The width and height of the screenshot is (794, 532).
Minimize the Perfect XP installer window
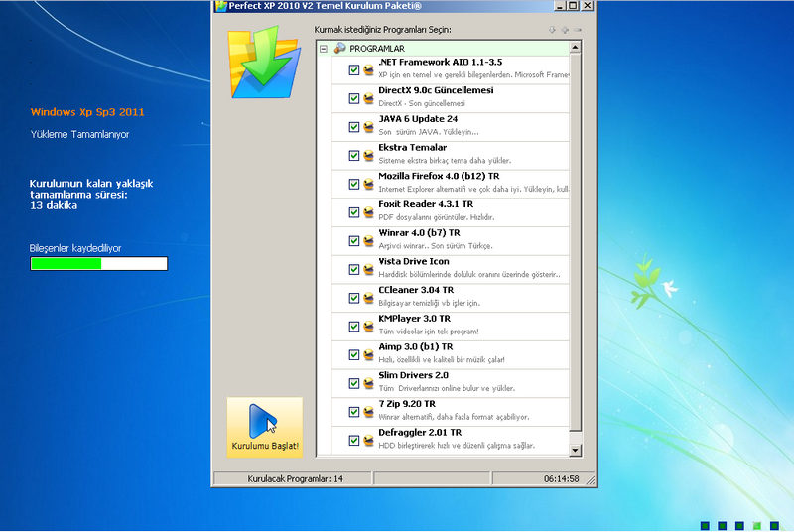coord(559,6)
